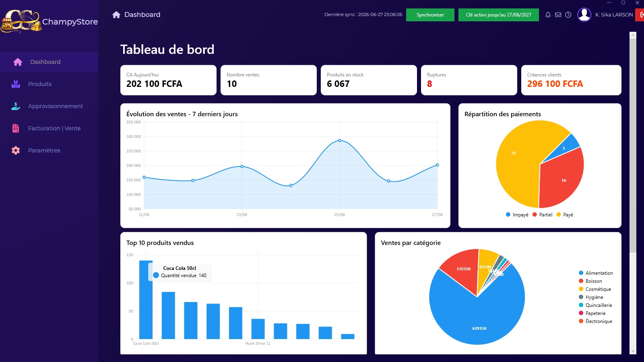This screenshot has width=644, height=362.
Task: Click the scrollbar down arrow
Action: (633, 351)
